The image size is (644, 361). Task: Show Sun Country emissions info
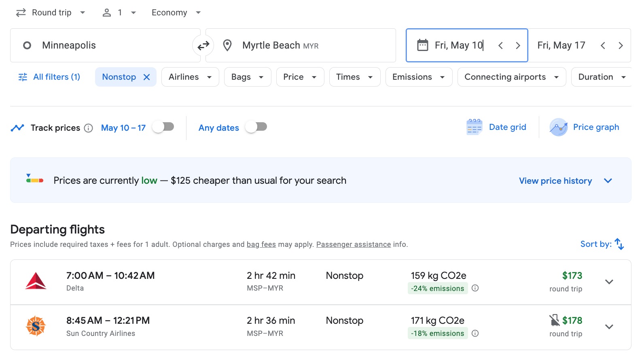pos(475,333)
